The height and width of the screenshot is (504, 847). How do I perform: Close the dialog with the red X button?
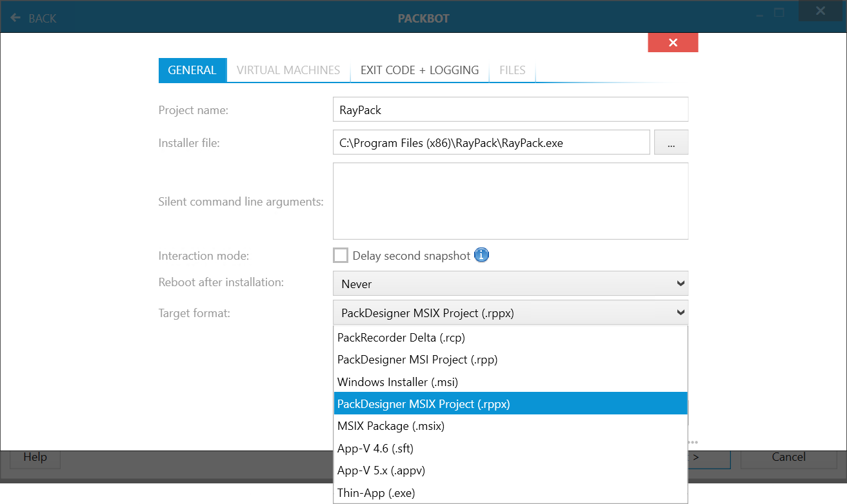(673, 43)
